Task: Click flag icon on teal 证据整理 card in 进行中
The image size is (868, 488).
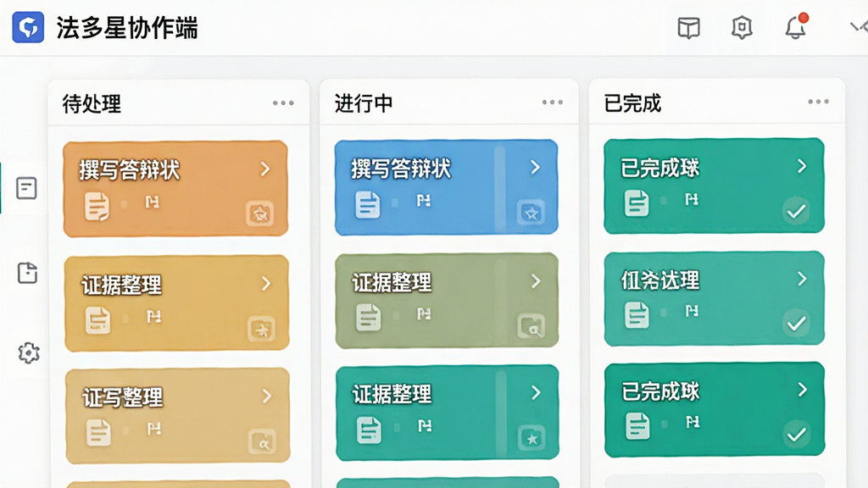Action: [425, 425]
